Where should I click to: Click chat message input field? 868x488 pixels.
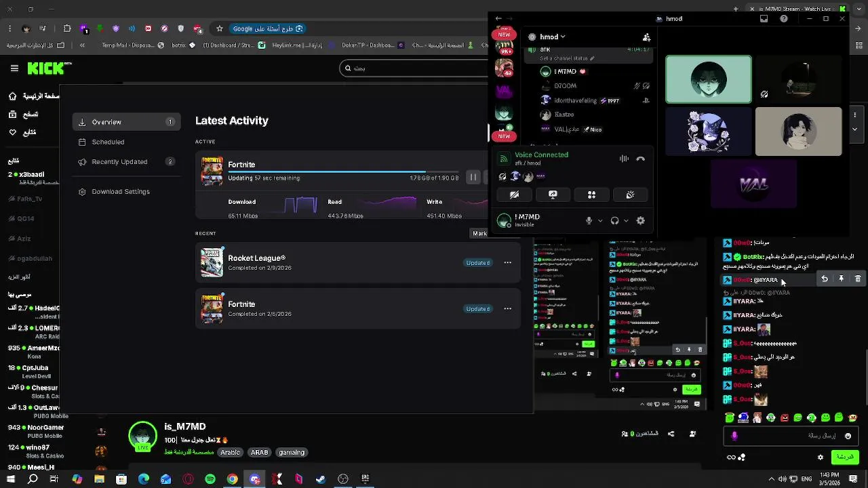pos(791,436)
